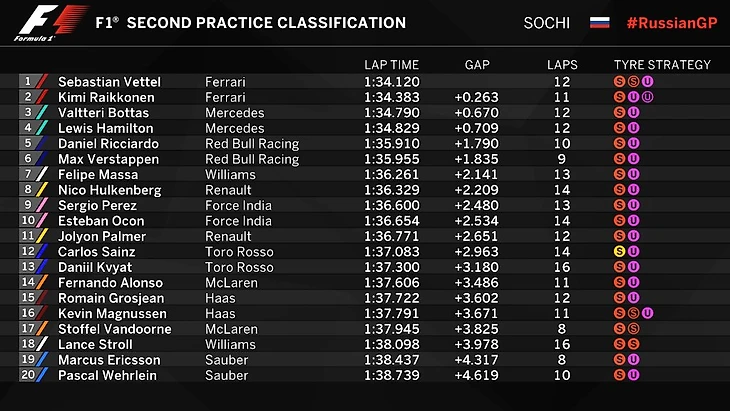This screenshot has height=411, width=730.
Task: Click the LAP TIME column header
Action: [x=391, y=65]
